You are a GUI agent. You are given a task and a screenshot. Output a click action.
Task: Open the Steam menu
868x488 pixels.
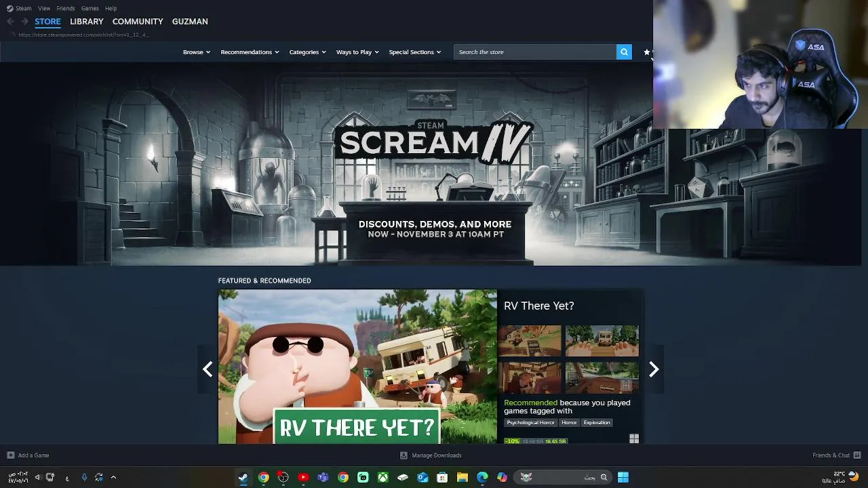(x=19, y=8)
